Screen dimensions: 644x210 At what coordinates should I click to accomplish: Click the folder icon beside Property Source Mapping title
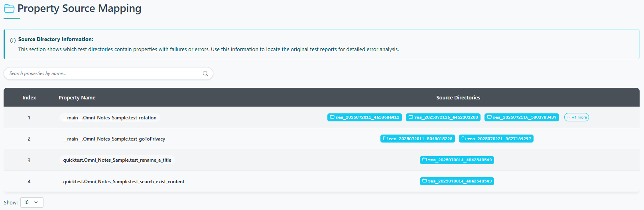pyautogui.click(x=9, y=9)
